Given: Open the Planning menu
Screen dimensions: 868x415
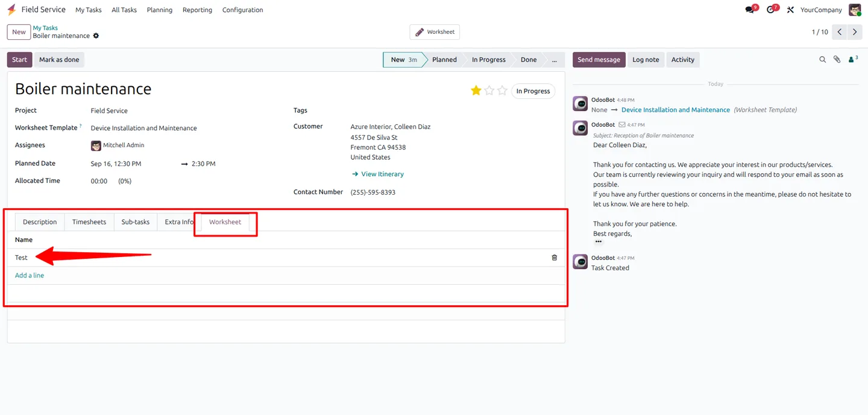Looking at the screenshot, I should click(x=160, y=10).
